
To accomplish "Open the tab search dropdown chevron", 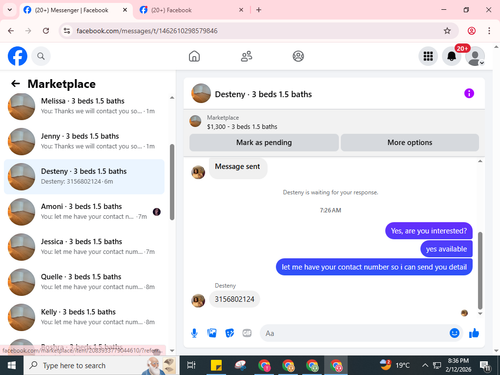I will pos(10,10).
